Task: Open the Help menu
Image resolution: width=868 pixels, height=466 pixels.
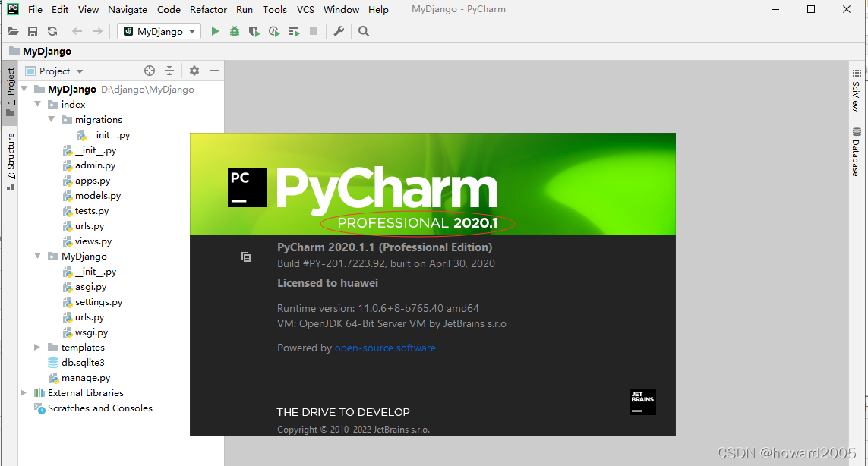Action: point(378,9)
